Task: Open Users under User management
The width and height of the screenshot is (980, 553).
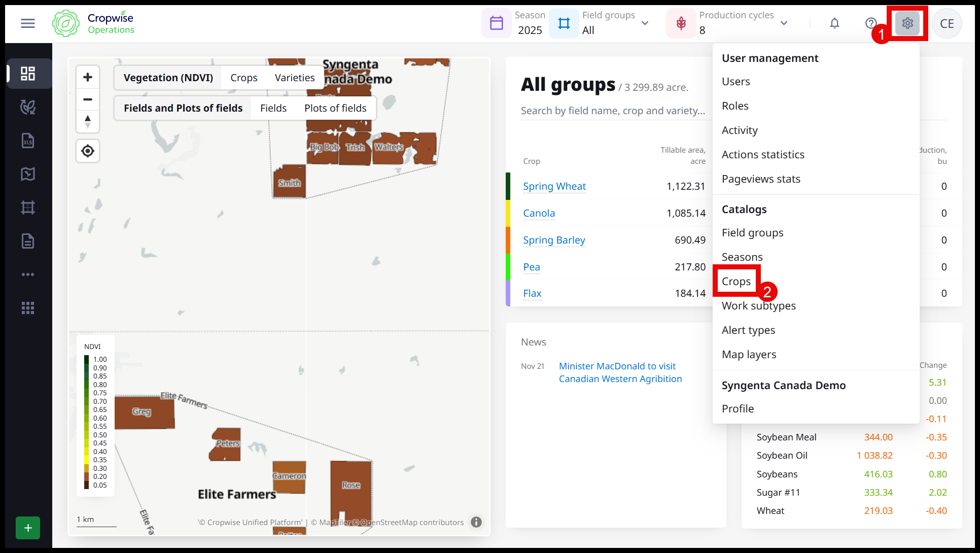Action: pyautogui.click(x=736, y=82)
